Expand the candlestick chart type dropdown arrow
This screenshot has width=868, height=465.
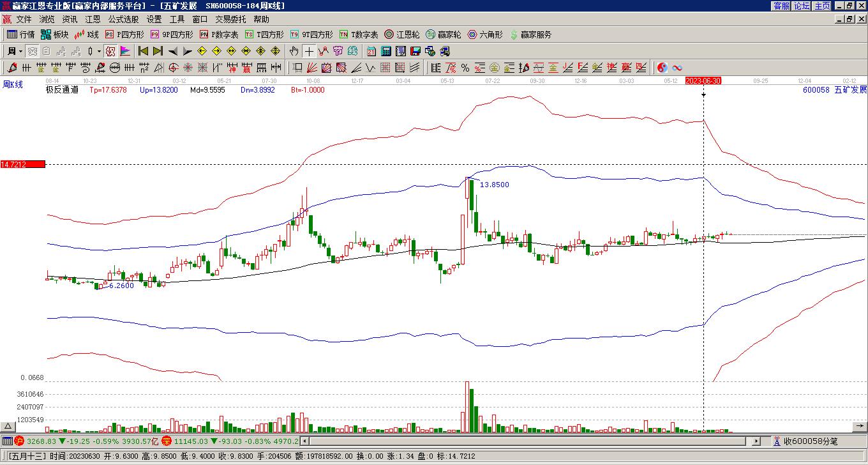[x=99, y=51]
